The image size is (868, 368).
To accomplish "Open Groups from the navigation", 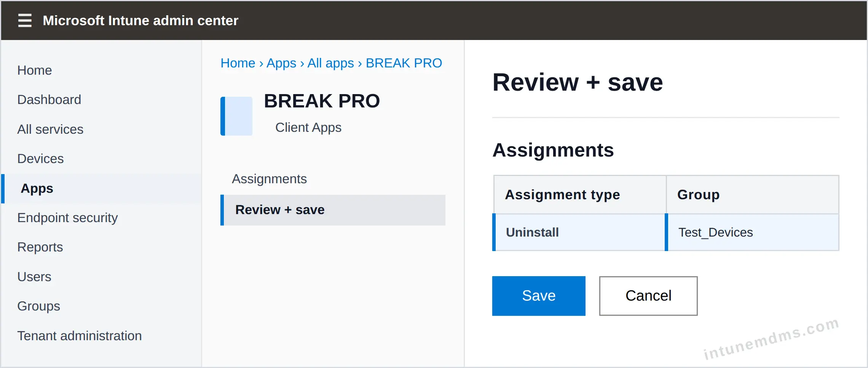I will (x=39, y=306).
